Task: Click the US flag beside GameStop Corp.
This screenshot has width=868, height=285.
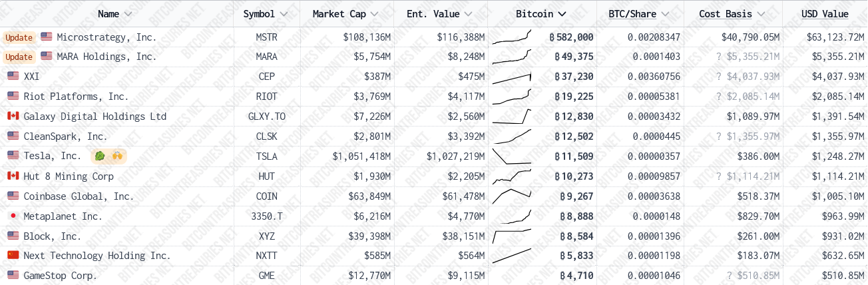Action: pyautogui.click(x=13, y=276)
